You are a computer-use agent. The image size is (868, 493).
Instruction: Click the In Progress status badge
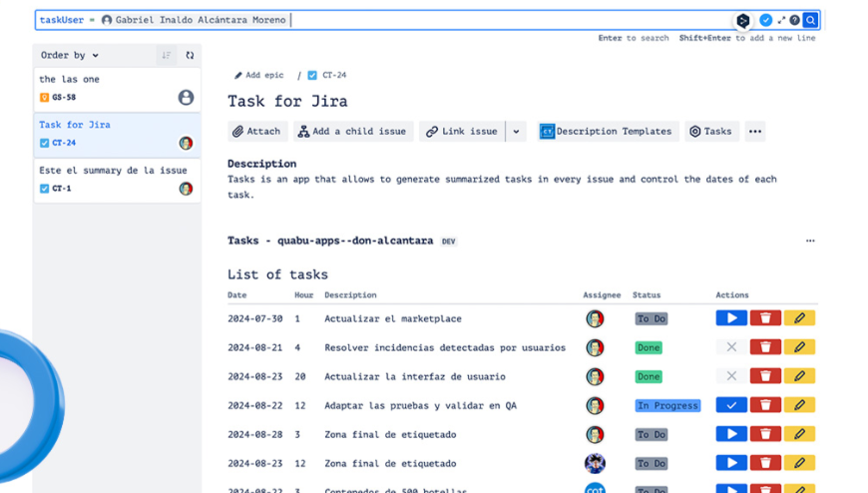(x=667, y=405)
